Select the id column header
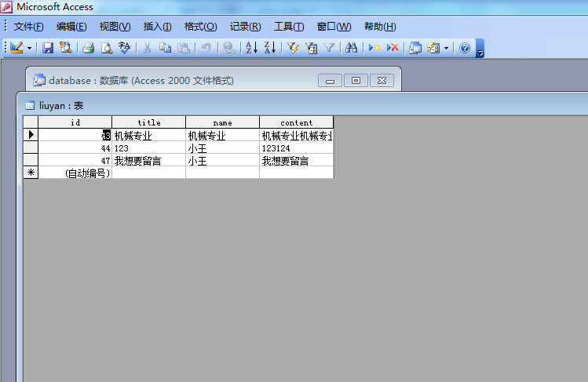Image resolution: width=588 pixels, height=382 pixels. (x=75, y=122)
